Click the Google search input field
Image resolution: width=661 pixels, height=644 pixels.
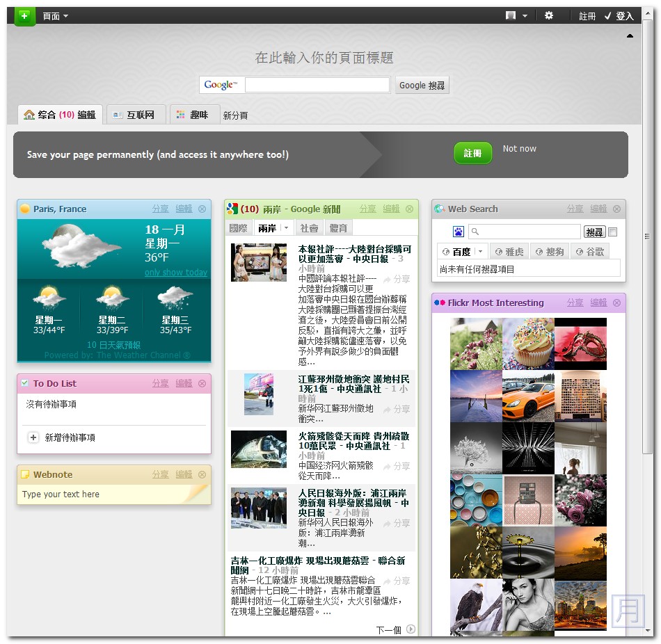[317, 85]
